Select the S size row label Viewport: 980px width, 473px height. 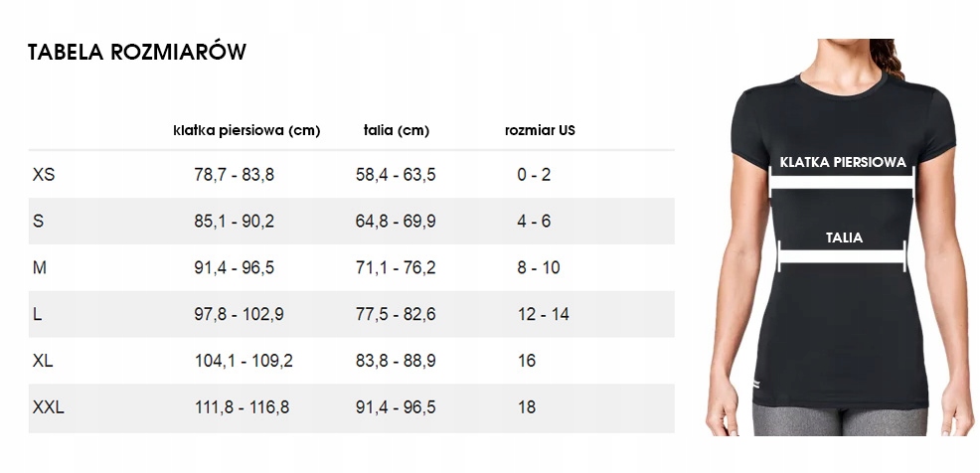tap(38, 222)
